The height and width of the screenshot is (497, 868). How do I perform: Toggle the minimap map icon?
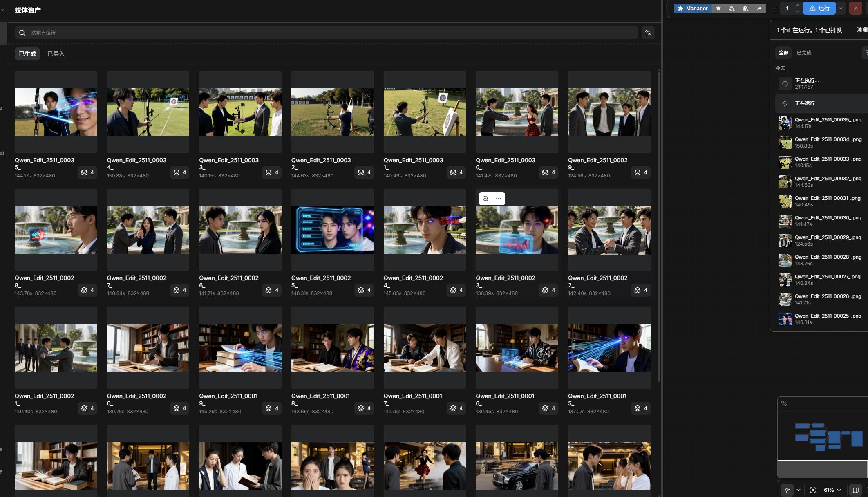[855, 490]
